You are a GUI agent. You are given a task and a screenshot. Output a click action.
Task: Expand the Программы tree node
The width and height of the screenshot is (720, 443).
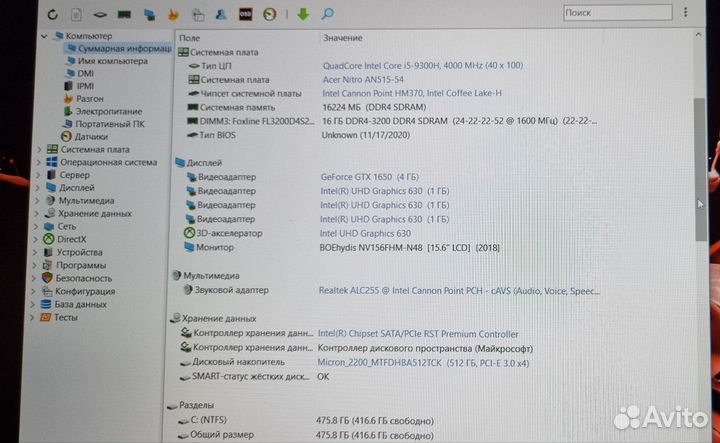pyautogui.click(x=34, y=265)
